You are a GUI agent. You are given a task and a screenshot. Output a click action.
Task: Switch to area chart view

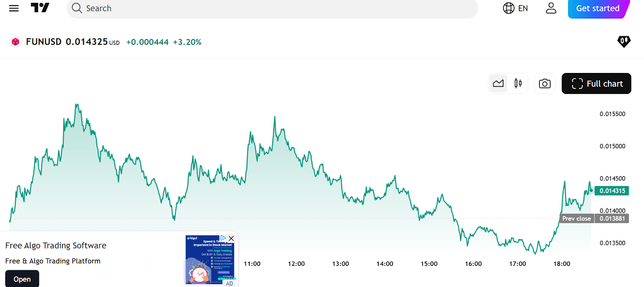(x=498, y=83)
